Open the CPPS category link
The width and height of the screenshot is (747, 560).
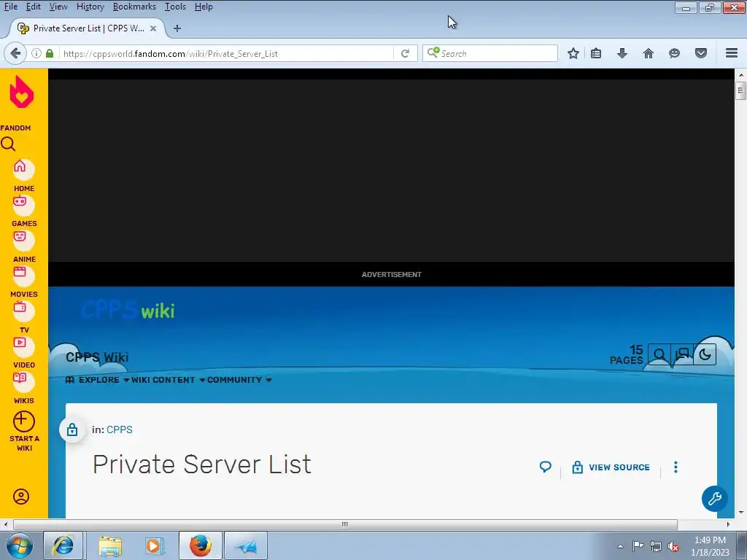click(x=120, y=429)
